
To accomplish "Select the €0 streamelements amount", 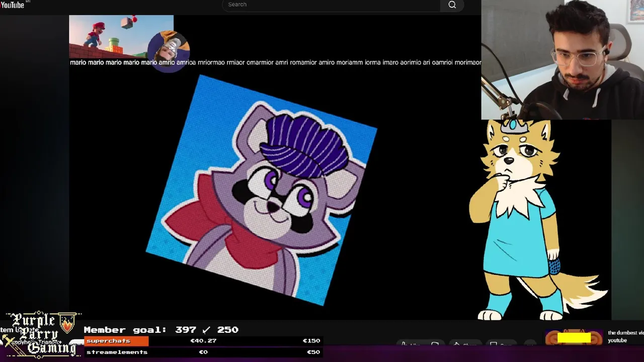I will pos(203,352).
